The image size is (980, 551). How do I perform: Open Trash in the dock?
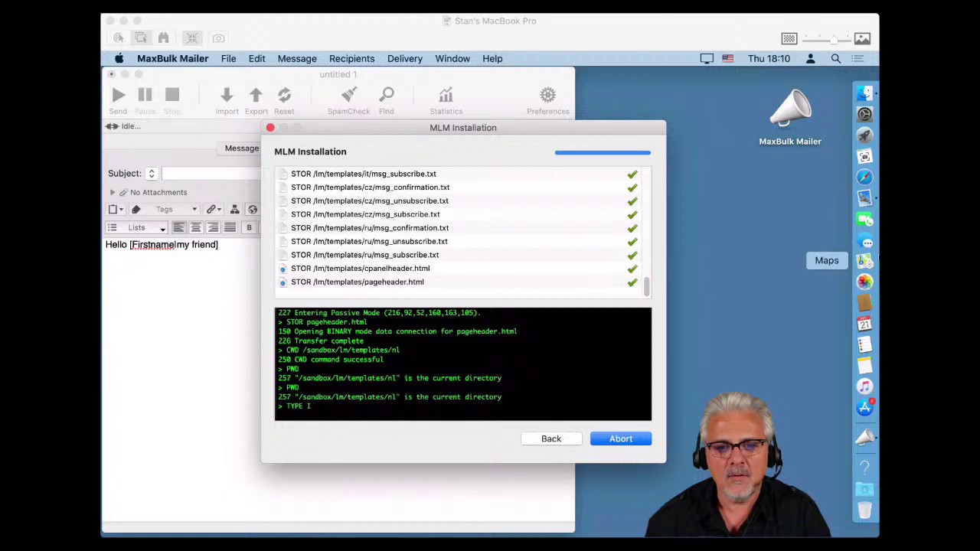pos(864,510)
